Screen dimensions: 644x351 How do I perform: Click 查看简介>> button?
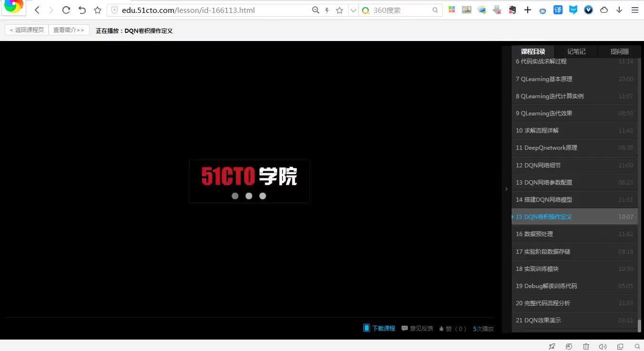pos(69,30)
